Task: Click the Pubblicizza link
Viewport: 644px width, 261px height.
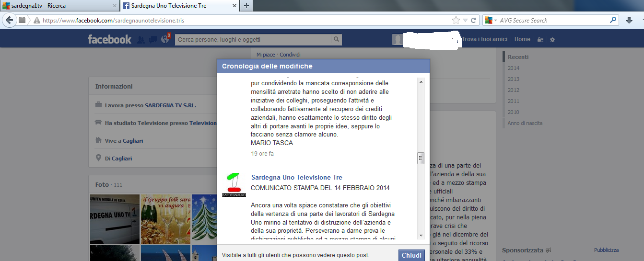Action: 606,250
